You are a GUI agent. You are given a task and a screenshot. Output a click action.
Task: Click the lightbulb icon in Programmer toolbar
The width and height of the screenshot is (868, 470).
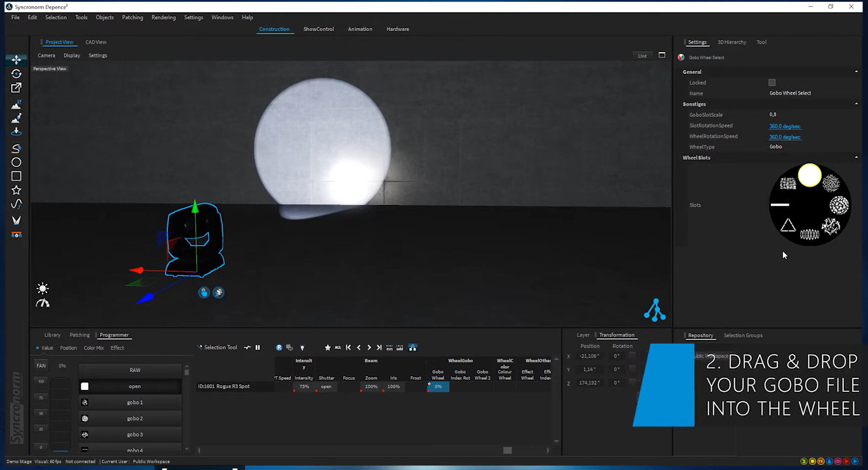coord(302,347)
